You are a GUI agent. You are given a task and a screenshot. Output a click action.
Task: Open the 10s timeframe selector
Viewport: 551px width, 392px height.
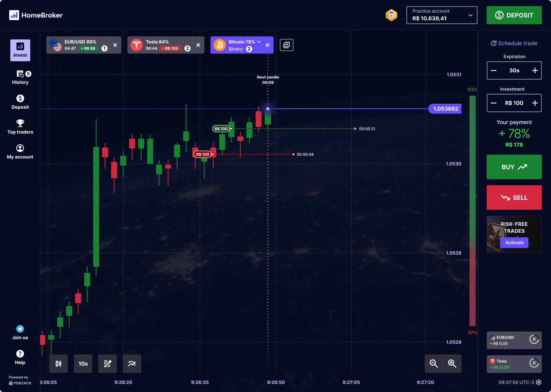83,364
